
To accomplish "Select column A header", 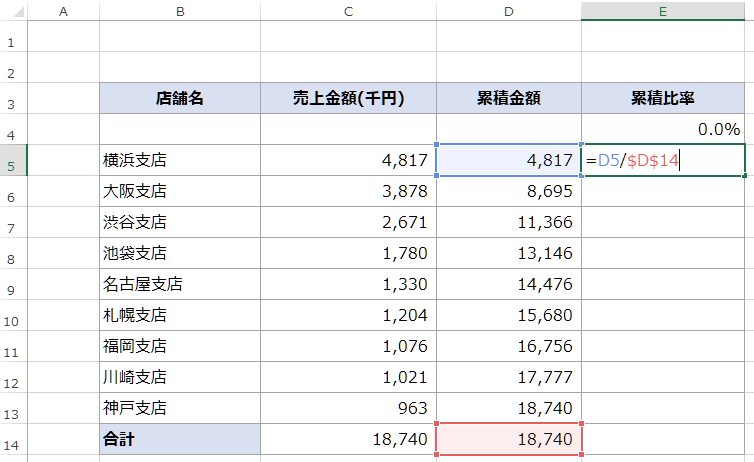I will 63,12.
